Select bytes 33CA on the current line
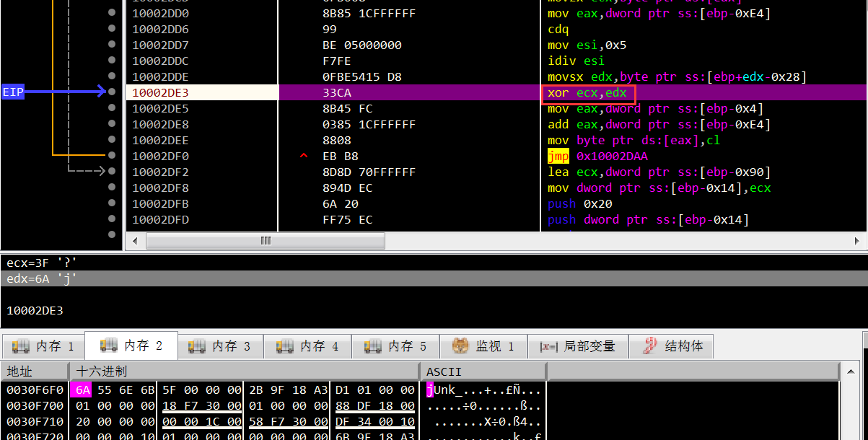 [337, 92]
